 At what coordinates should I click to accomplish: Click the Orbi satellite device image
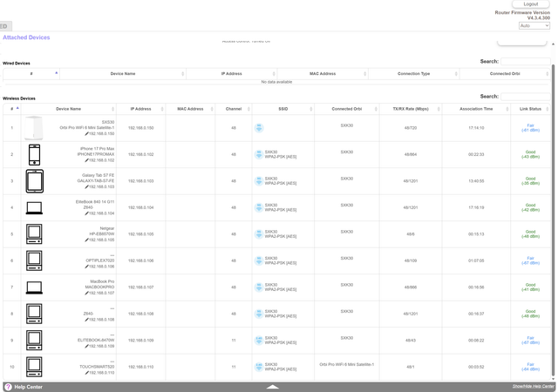34,128
